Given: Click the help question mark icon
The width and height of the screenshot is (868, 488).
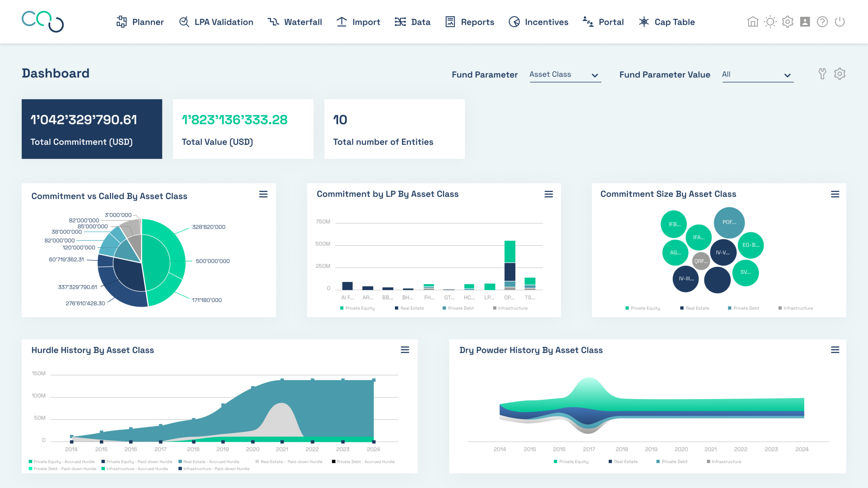Looking at the screenshot, I should pyautogui.click(x=822, y=22).
